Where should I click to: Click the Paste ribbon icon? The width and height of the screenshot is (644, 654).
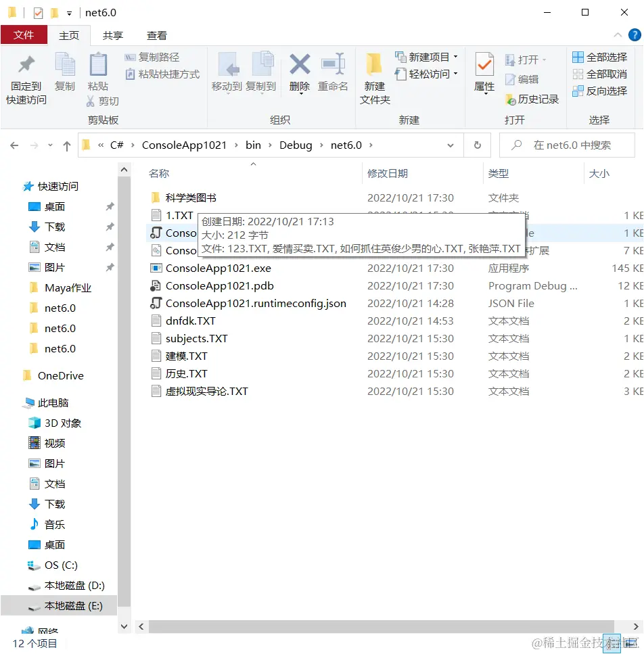pyautogui.click(x=98, y=72)
